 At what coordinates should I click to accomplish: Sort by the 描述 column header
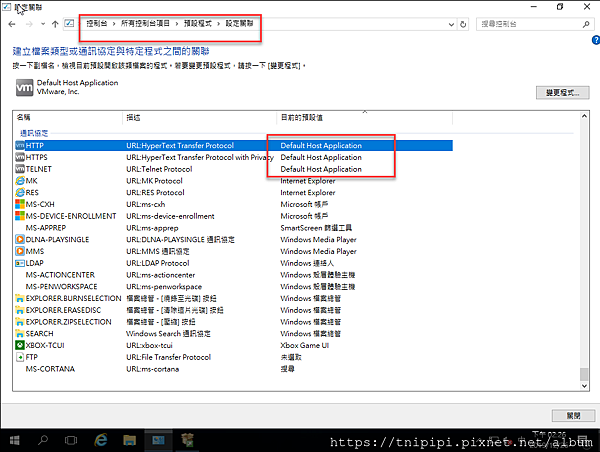(x=200, y=118)
